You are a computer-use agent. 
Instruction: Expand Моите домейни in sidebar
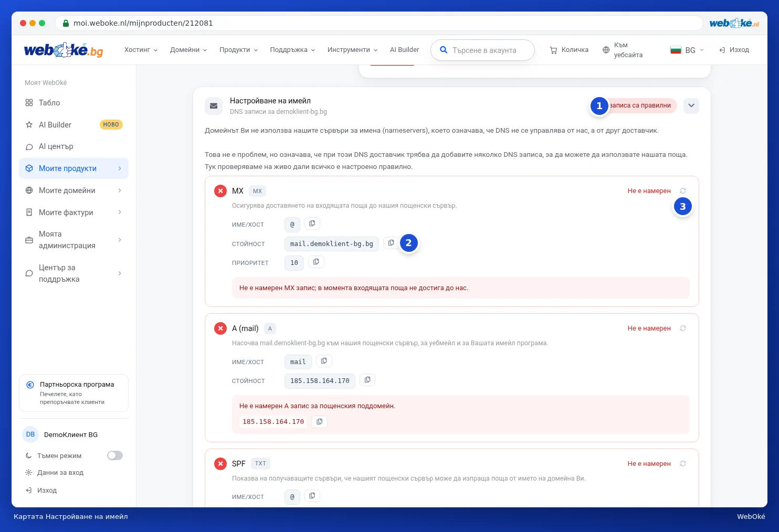coord(73,190)
